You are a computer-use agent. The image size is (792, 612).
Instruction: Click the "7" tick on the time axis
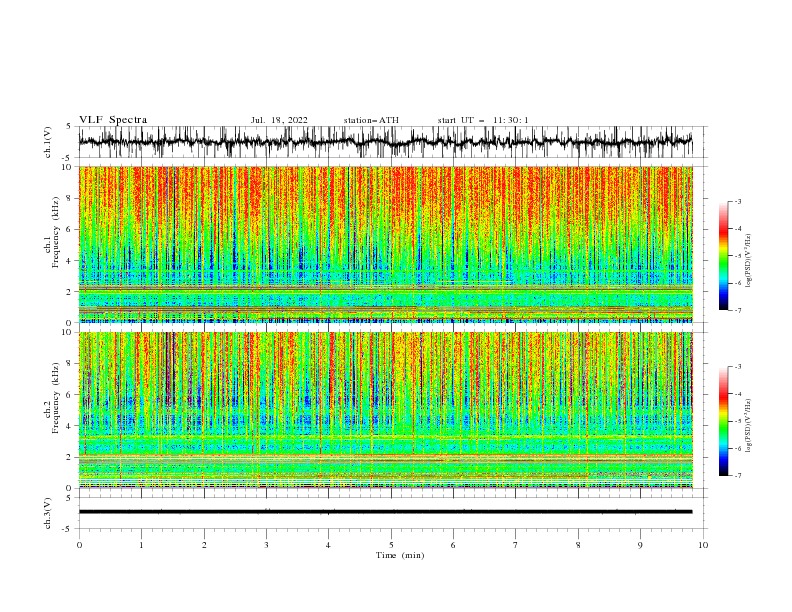pos(516,545)
